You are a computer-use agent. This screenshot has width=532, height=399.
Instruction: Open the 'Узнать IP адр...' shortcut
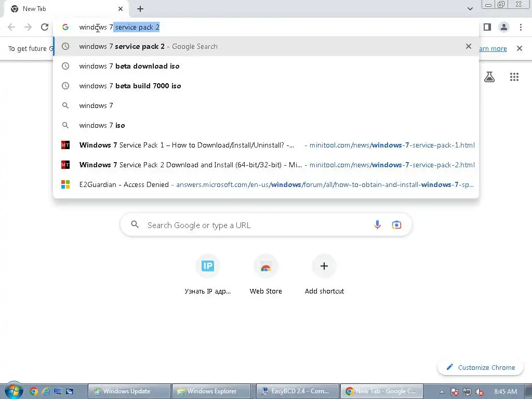[x=207, y=275]
